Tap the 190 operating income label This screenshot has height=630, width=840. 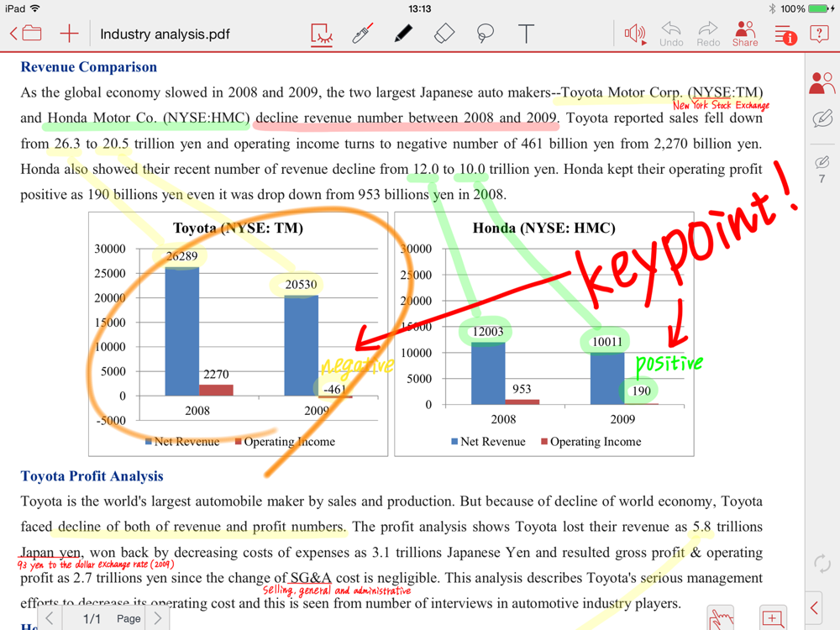(x=641, y=391)
